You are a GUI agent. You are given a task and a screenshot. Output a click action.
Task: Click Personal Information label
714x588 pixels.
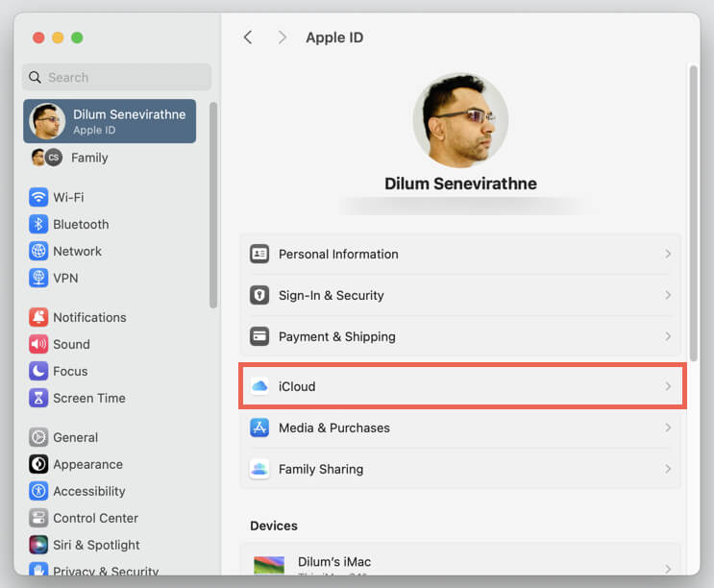pos(338,254)
